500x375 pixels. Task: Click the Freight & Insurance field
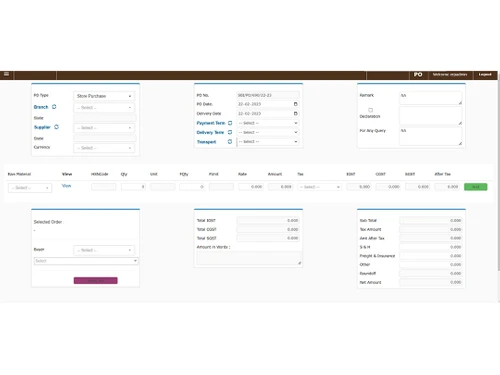coord(431,256)
